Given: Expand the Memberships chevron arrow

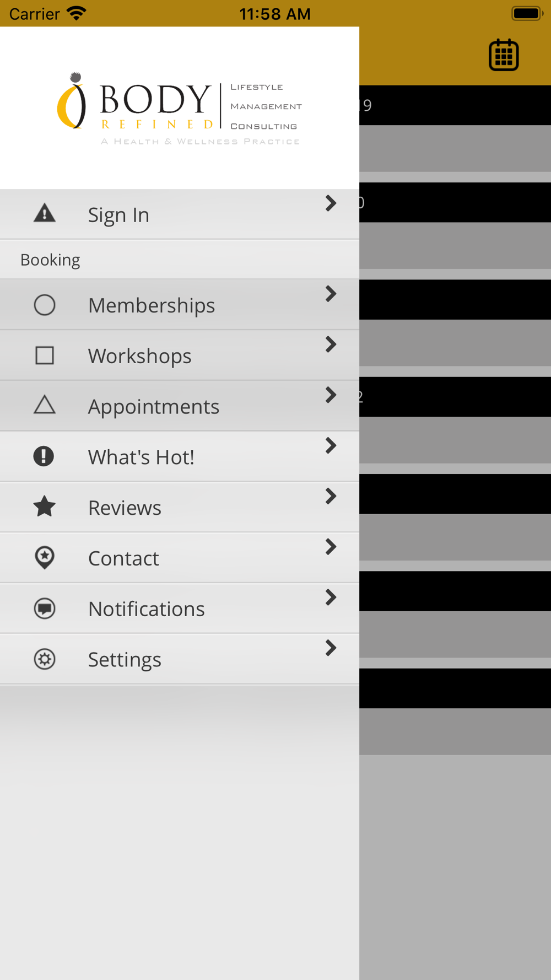Looking at the screenshot, I should tap(331, 294).
